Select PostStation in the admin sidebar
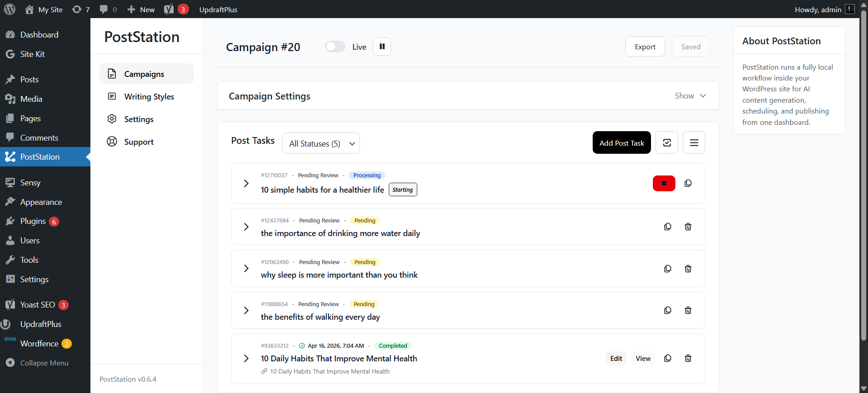This screenshot has width=868, height=393. (x=45, y=157)
